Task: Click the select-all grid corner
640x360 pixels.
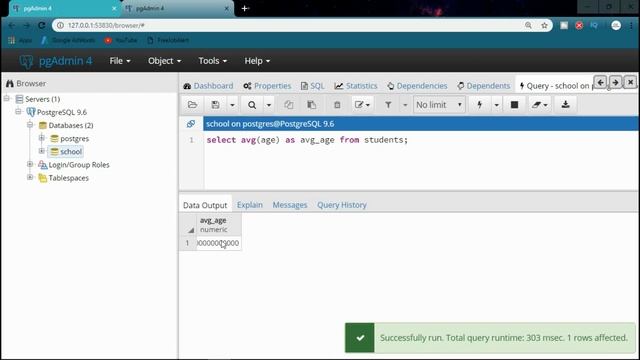Action: 188,225
